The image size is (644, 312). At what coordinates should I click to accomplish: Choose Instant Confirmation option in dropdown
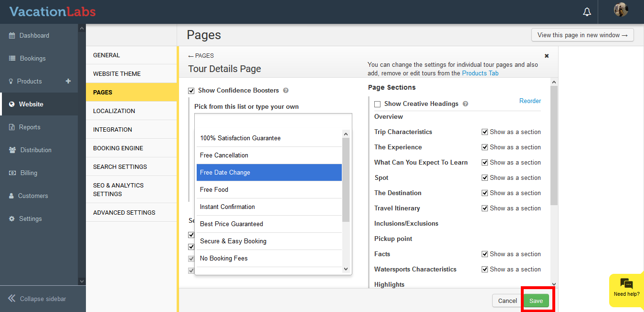coord(269,207)
